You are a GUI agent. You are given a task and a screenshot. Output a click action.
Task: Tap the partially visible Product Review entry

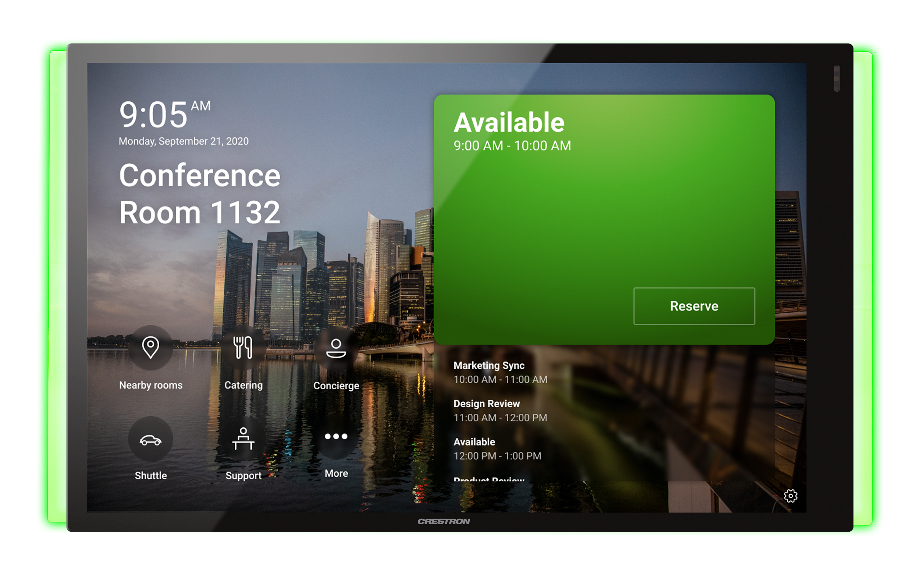click(x=489, y=478)
